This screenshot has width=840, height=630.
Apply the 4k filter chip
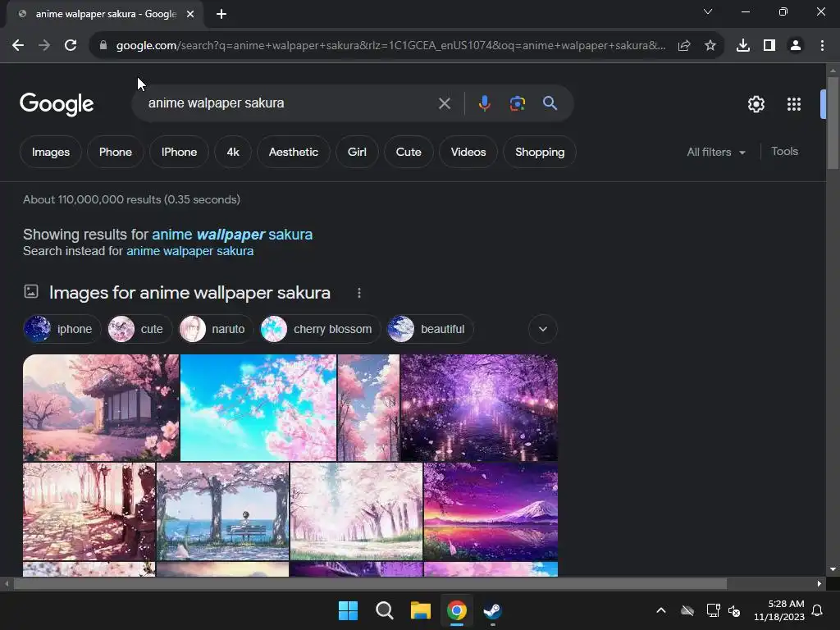point(232,152)
